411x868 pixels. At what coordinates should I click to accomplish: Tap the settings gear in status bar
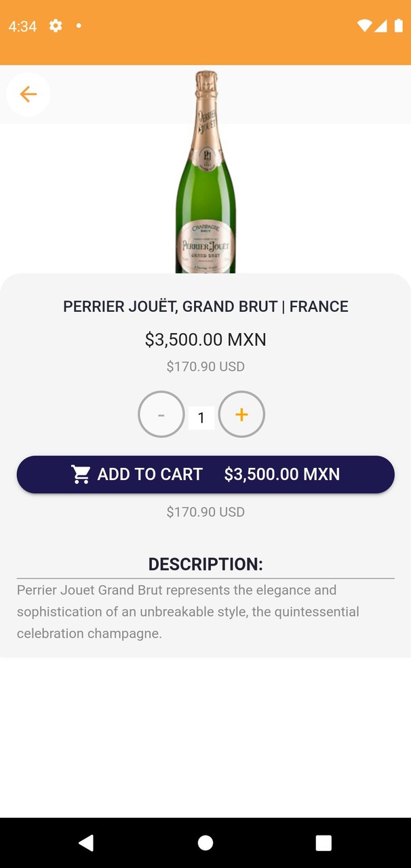56,26
